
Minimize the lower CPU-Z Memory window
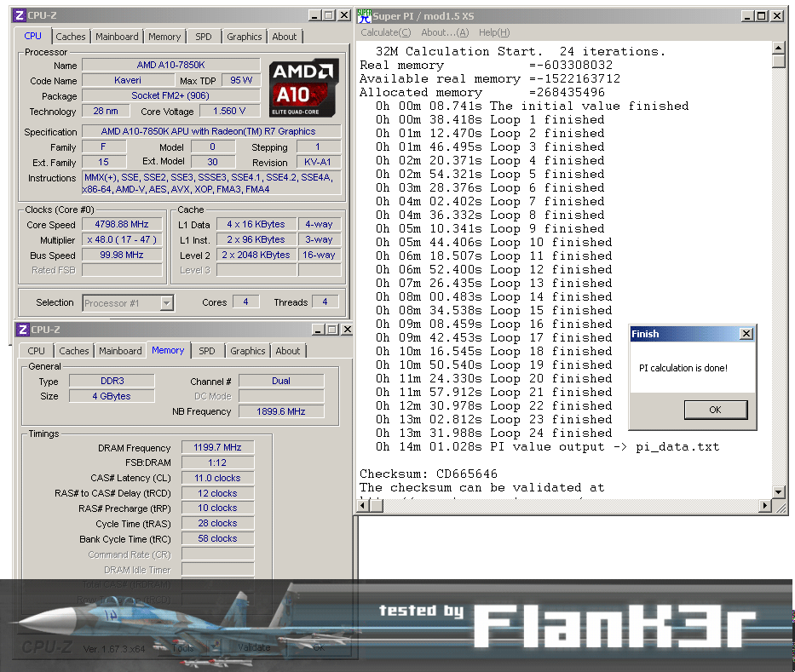(318, 330)
